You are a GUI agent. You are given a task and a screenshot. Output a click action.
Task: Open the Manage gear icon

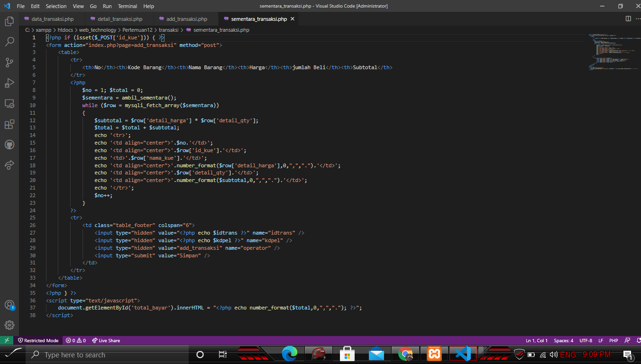(x=9, y=325)
